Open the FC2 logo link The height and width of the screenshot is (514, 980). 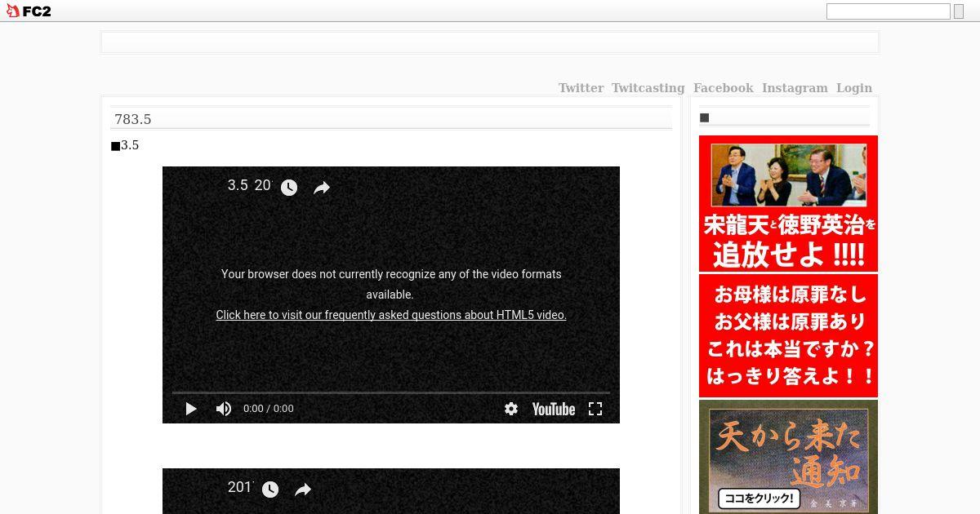[29, 11]
